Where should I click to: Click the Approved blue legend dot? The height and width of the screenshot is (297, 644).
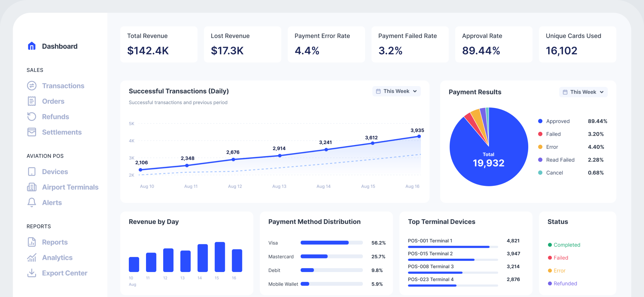[x=540, y=121]
